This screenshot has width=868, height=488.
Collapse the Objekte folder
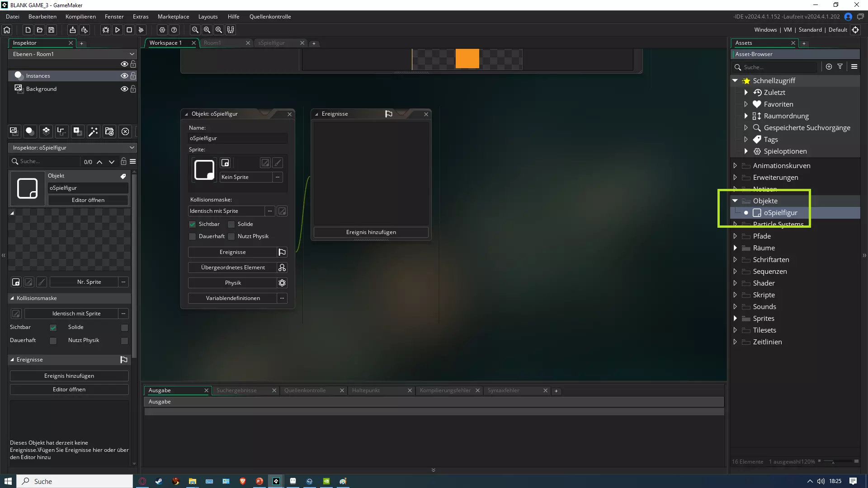tap(735, 201)
